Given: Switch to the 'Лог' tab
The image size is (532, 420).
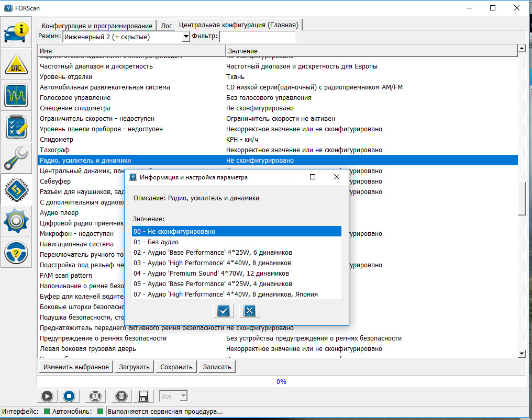Looking at the screenshot, I should [x=167, y=26].
